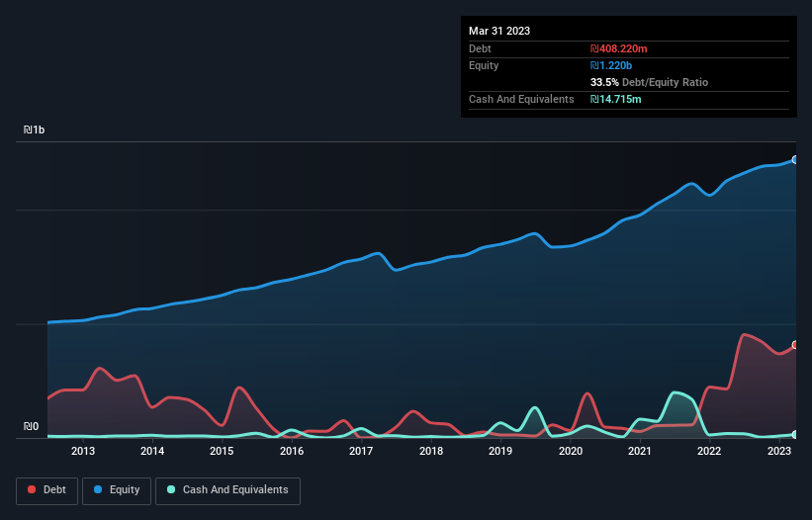This screenshot has height=520, width=812.
Task: Click the Debt row label in tooltip
Action: (x=480, y=48)
